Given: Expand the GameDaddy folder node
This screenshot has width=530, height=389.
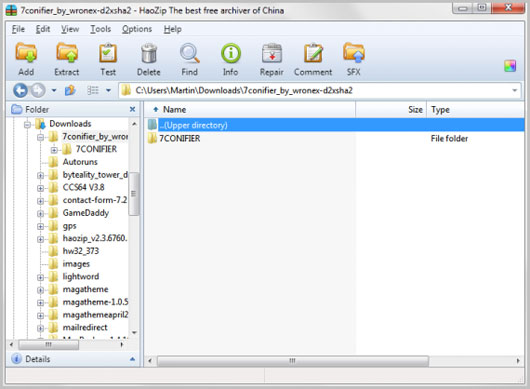Looking at the screenshot, I should tap(41, 214).
